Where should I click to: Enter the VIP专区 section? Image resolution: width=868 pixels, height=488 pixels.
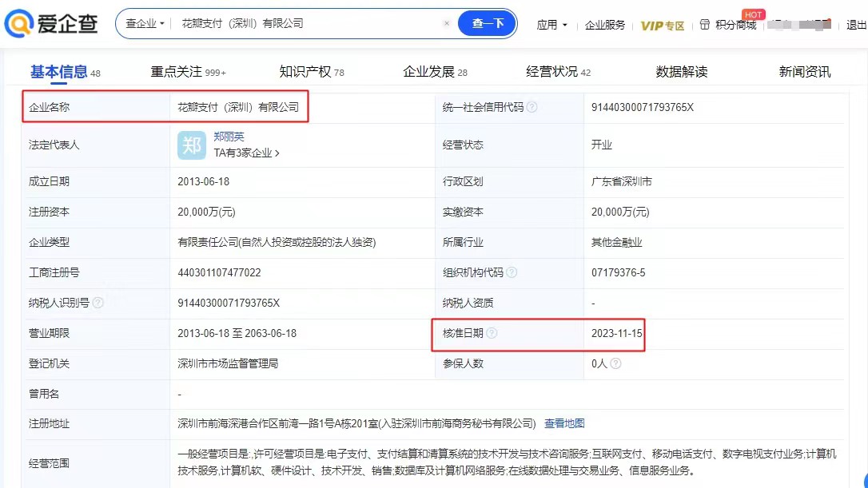click(663, 25)
